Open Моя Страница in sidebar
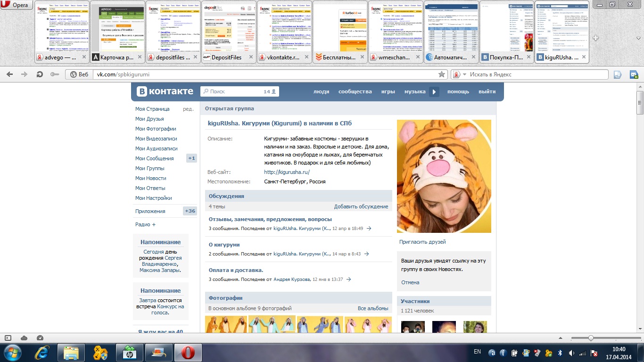Screen dimensions: 644x362 (152, 109)
